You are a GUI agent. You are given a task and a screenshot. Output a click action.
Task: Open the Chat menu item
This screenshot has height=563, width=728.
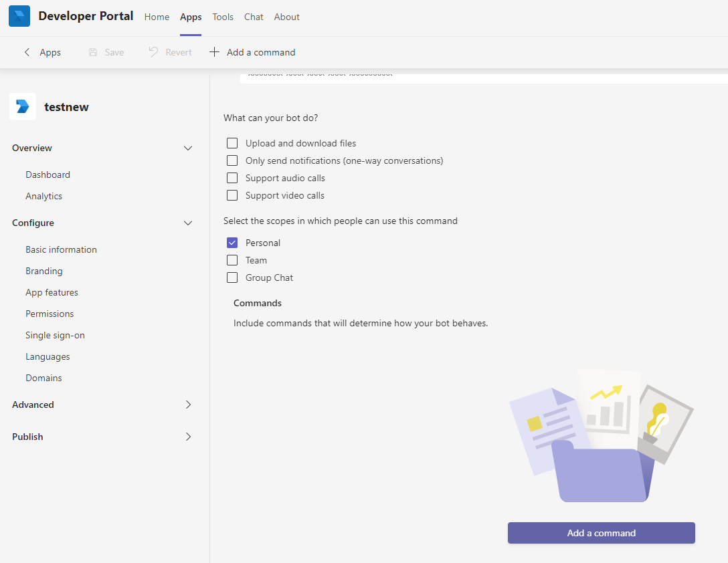(x=253, y=17)
